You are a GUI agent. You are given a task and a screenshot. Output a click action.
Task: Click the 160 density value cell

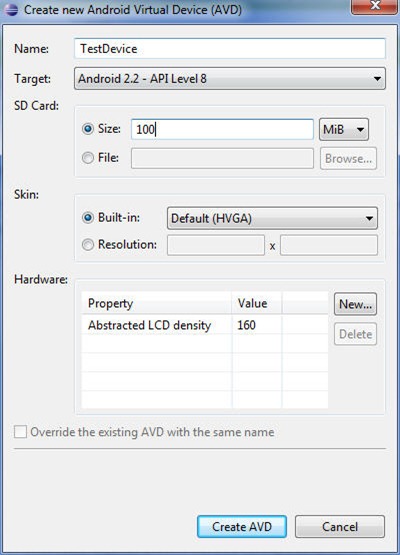[257, 325]
